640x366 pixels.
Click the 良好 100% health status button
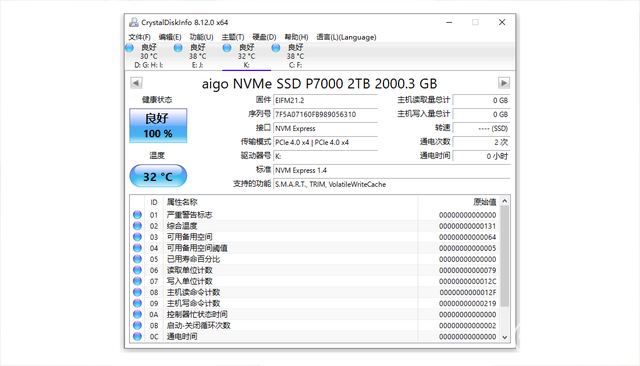158,126
